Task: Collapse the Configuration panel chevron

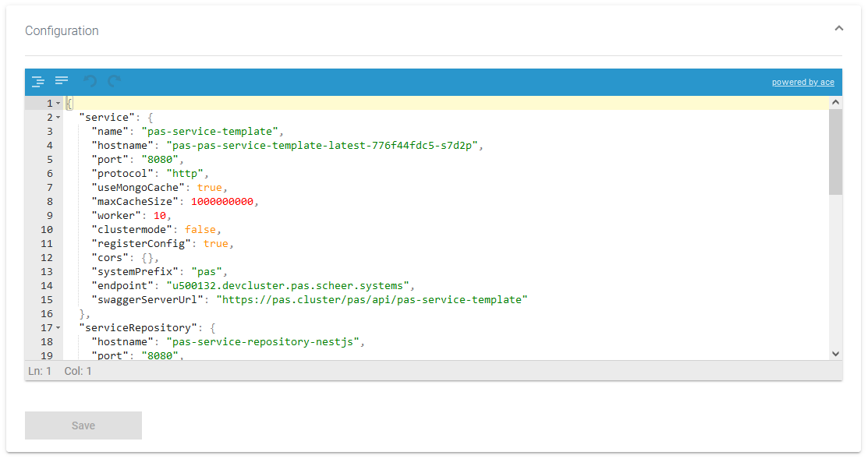Action: [x=839, y=29]
